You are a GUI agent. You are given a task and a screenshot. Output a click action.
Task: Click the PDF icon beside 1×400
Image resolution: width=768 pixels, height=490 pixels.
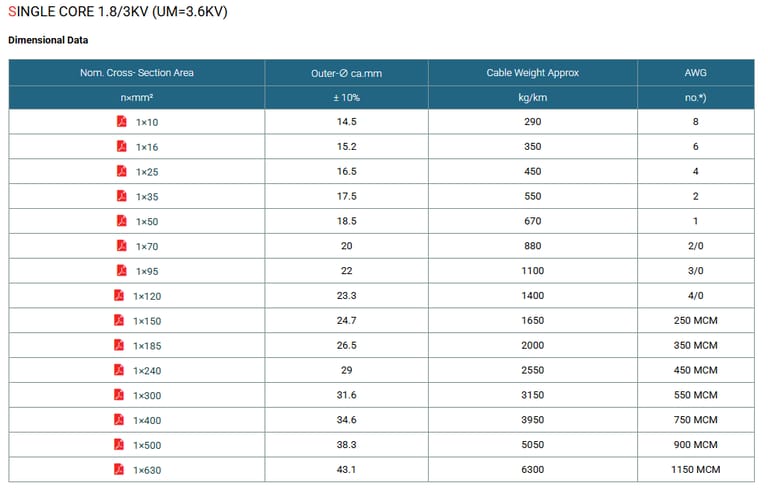pyautogui.click(x=119, y=419)
